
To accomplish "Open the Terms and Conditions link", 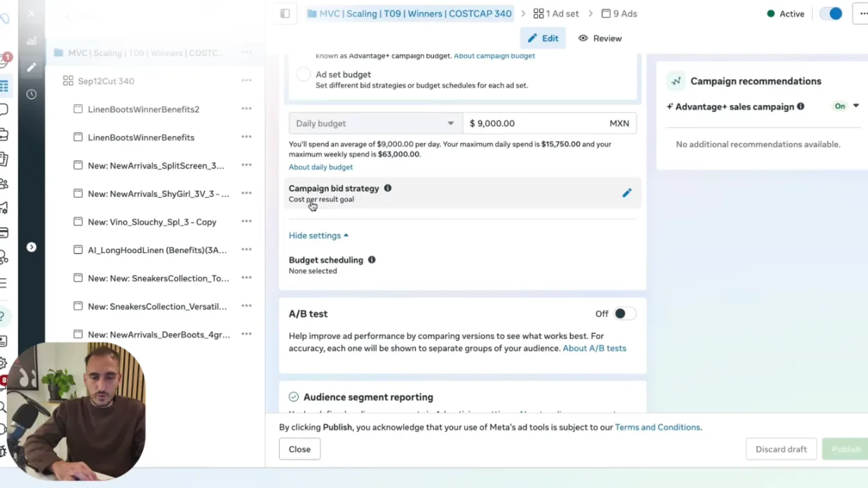I will click(657, 427).
